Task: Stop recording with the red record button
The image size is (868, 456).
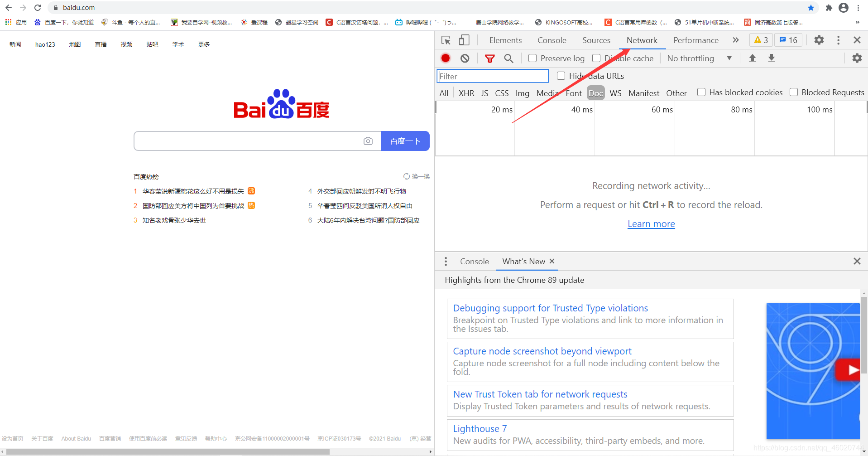Action: (x=446, y=58)
